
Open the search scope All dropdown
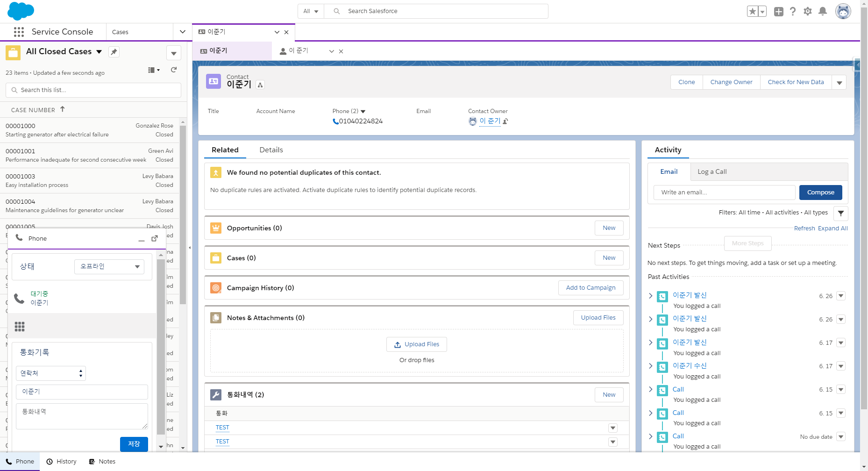click(311, 11)
